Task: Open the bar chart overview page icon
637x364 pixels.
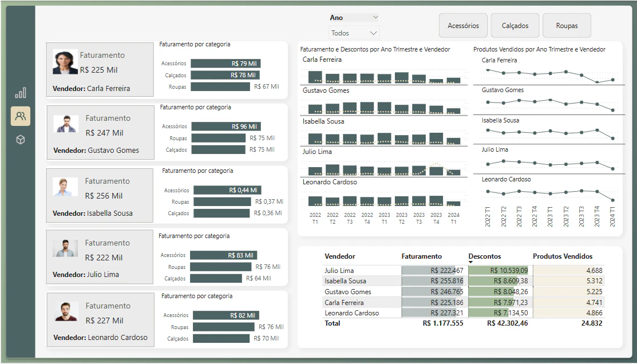Action: [x=20, y=93]
